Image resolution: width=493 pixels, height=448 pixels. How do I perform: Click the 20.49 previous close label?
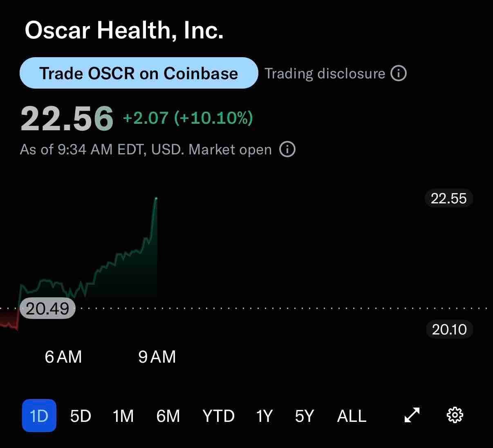[x=47, y=308]
